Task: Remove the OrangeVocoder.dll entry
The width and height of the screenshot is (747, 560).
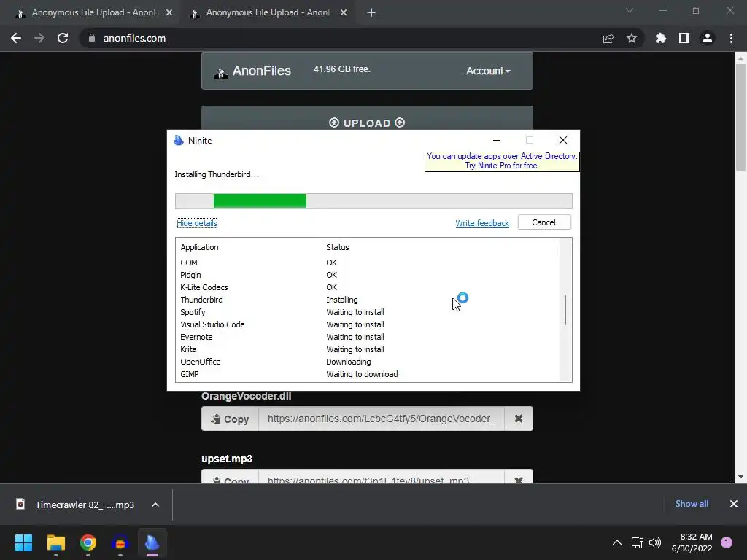Action: pyautogui.click(x=519, y=419)
